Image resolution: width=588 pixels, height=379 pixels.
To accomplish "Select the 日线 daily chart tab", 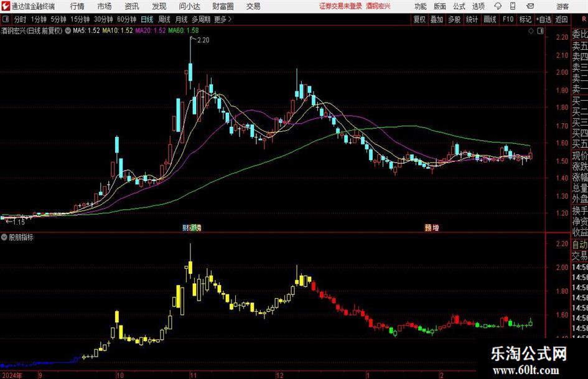I will point(147,19).
